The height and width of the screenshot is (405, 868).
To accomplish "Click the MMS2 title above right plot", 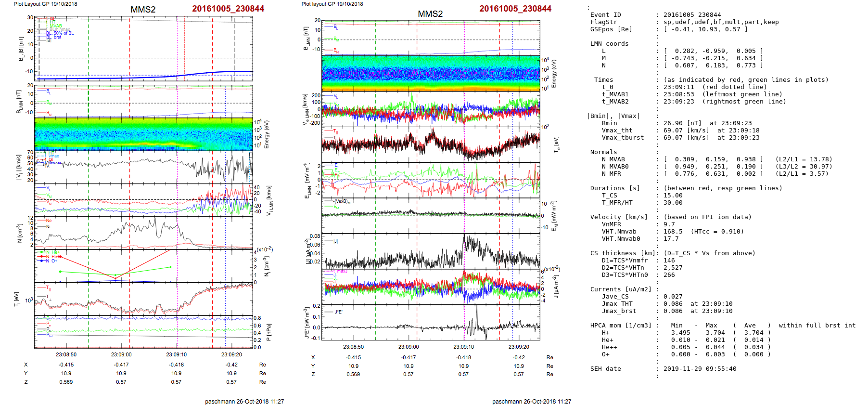I will tap(430, 13).
